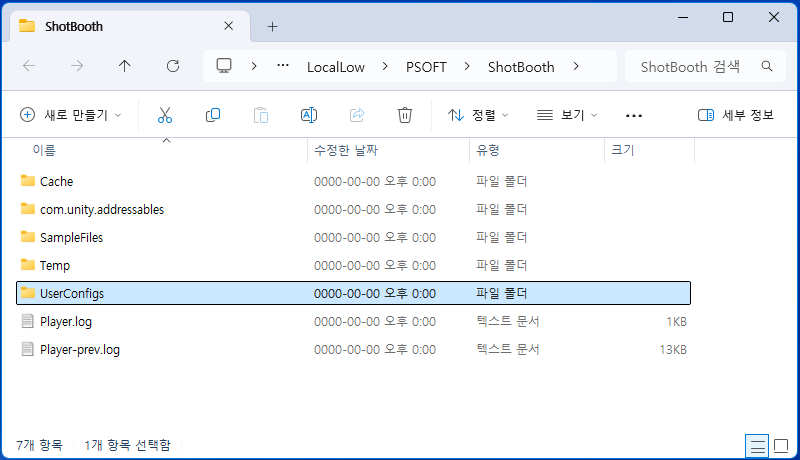Select the Player.log file
Viewport: 800px width, 460px height.
click(66, 322)
